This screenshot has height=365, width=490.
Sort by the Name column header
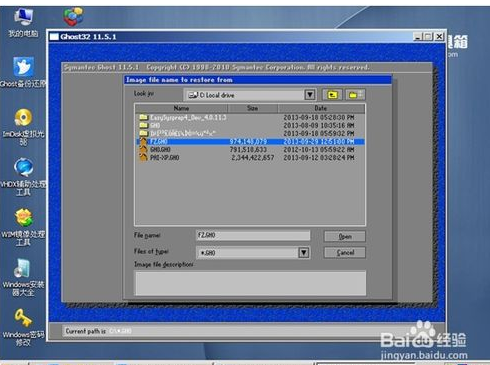181,108
